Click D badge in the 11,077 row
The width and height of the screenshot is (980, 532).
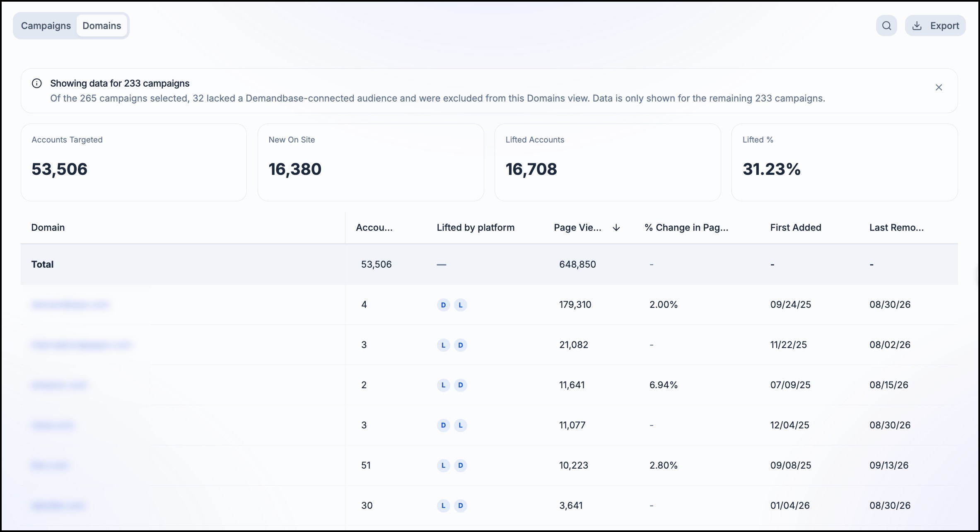(444, 426)
